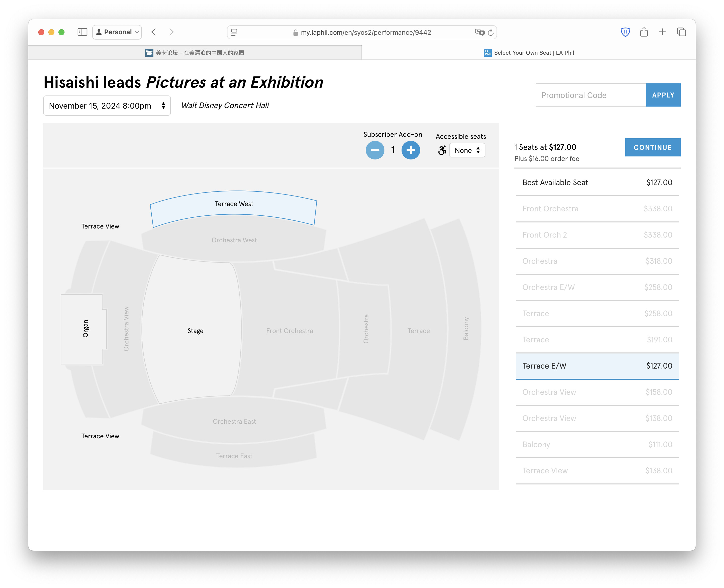Switch to Select Your Own Seat tab

pos(529,52)
